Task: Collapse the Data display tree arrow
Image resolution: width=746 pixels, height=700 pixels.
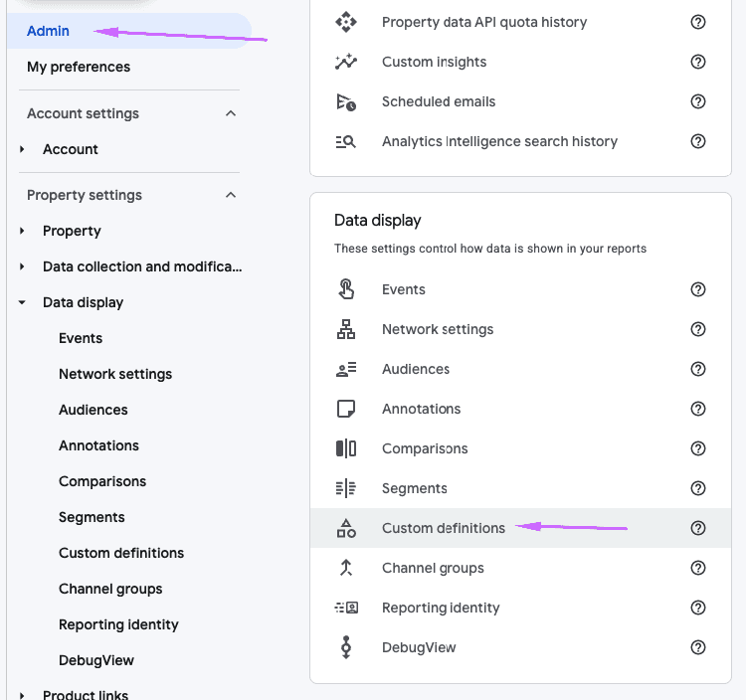Action: click(x=22, y=302)
